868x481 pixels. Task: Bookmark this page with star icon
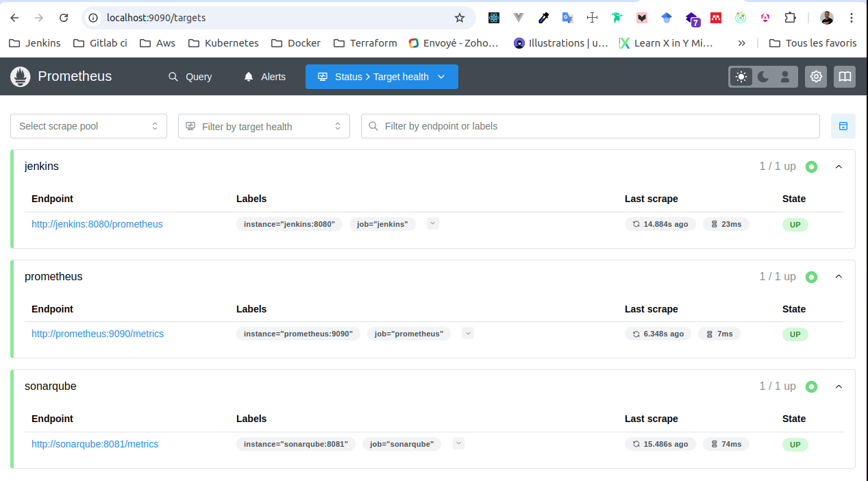click(460, 18)
